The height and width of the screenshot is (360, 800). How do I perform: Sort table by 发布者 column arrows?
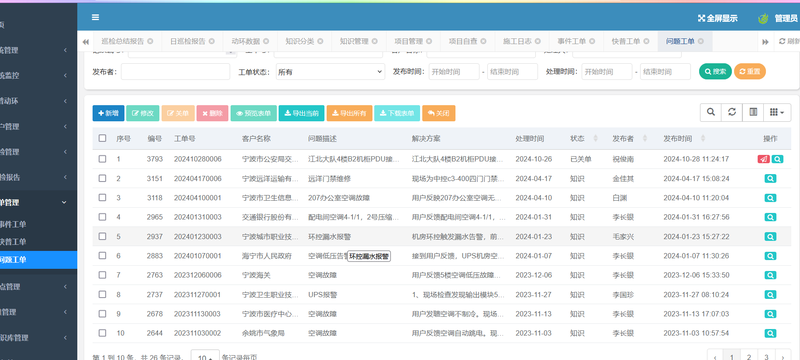click(x=645, y=139)
